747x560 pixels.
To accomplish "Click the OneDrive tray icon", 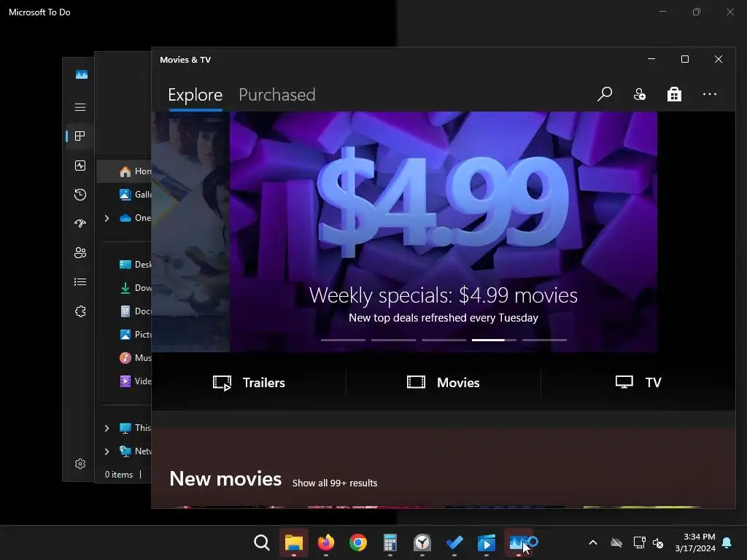I will pyautogui.click(x=616, y=542).
